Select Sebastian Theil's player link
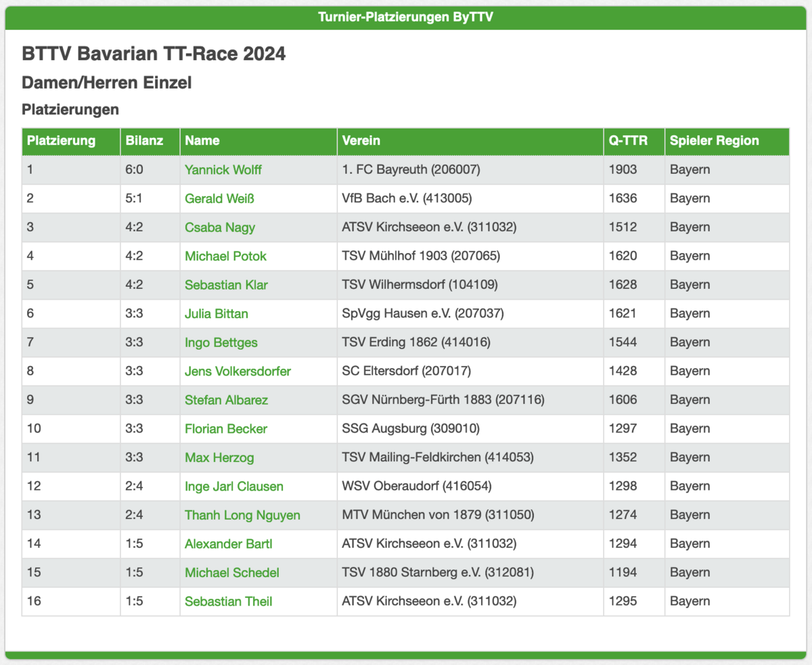This screenshot has height=665, width=812. click(228, 601)
